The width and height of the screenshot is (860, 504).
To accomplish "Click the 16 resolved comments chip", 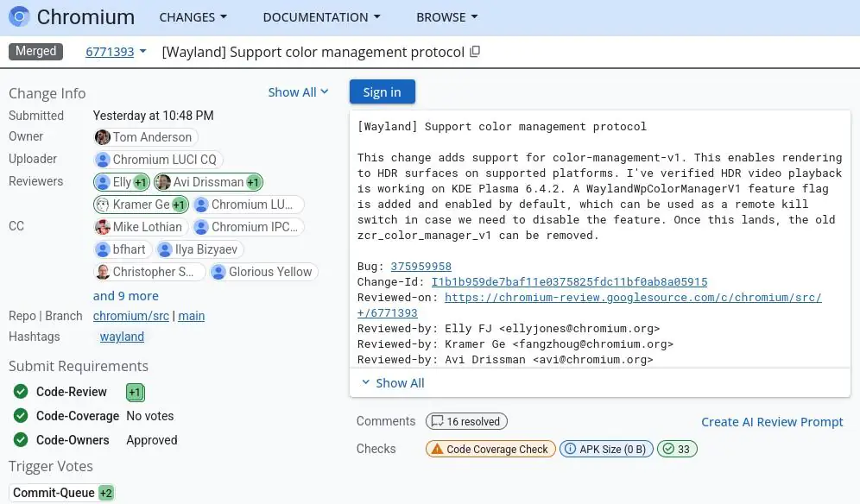I will (466, 421).
